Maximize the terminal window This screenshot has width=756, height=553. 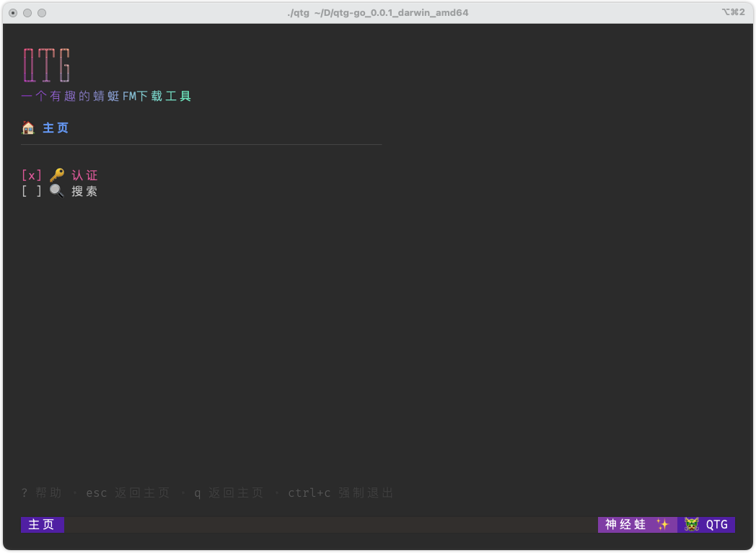pos(42,13)
